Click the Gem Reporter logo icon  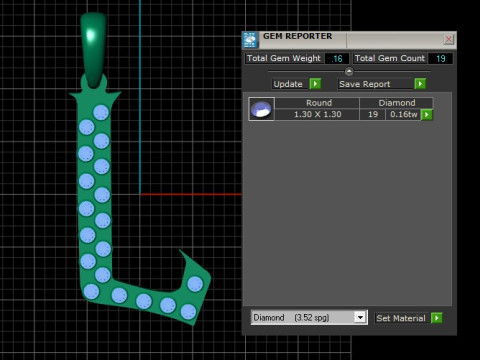coord(250,40)
